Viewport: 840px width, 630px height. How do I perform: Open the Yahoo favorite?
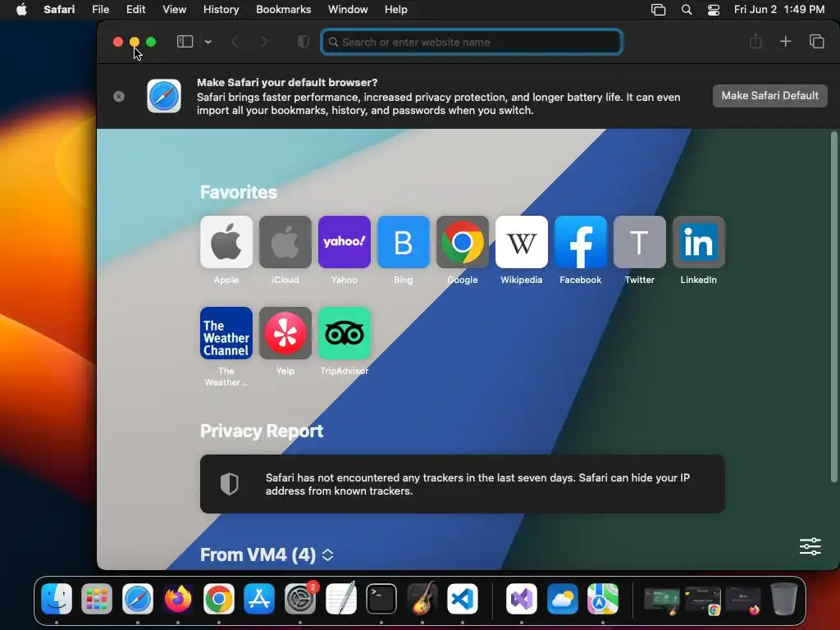click(345, 242)
